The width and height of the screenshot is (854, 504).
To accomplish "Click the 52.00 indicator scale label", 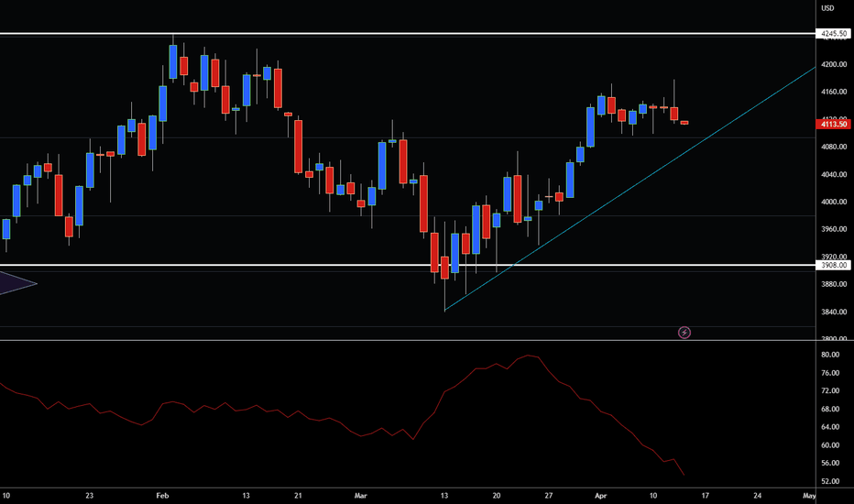I will [x=830, y=481].
